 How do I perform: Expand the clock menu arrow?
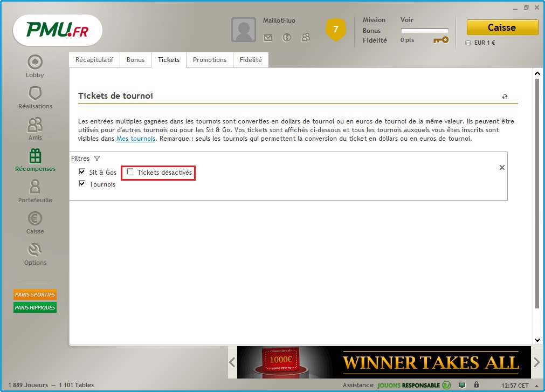(x=537, y=386)
